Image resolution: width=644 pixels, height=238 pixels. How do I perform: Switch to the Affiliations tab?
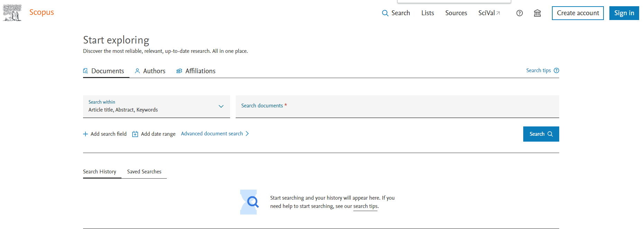pyautogui.click(x=196, y=71)
